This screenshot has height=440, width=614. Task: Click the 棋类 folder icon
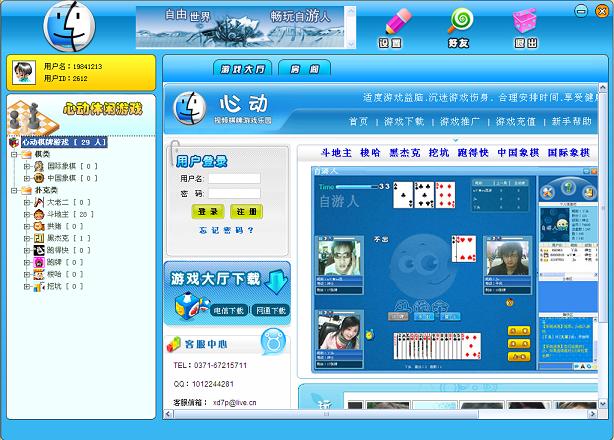(26, 154)
